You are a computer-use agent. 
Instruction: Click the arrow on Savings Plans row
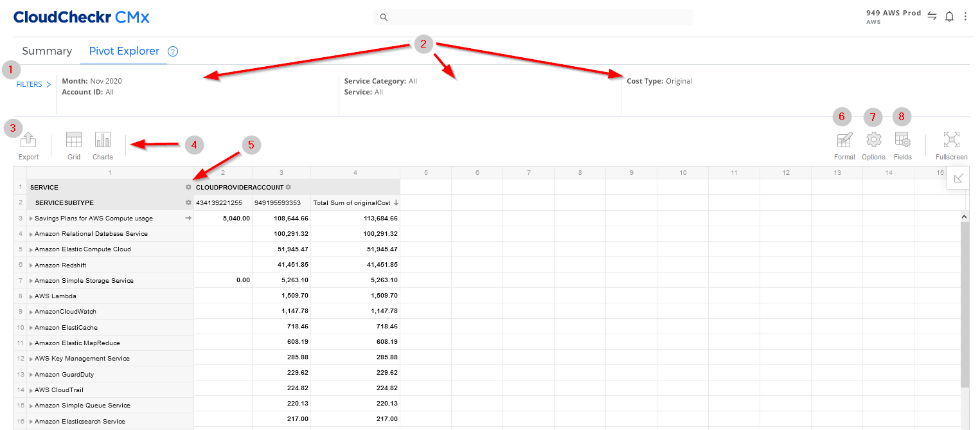coord(188,219)
